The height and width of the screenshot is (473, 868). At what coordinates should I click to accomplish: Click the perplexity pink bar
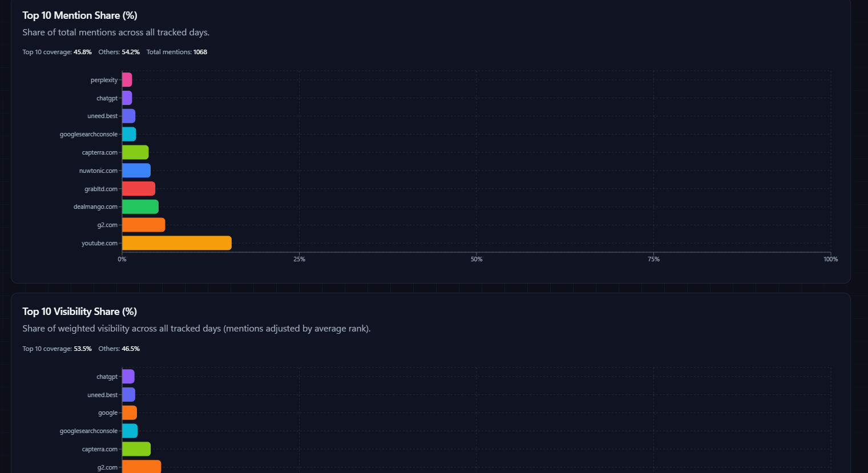(127, 80)
